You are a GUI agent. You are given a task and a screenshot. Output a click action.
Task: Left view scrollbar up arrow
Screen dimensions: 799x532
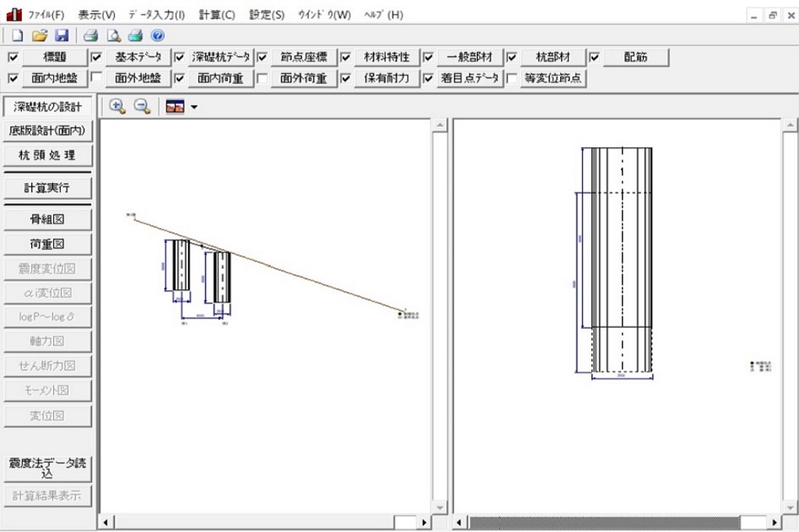pos(440,125)
